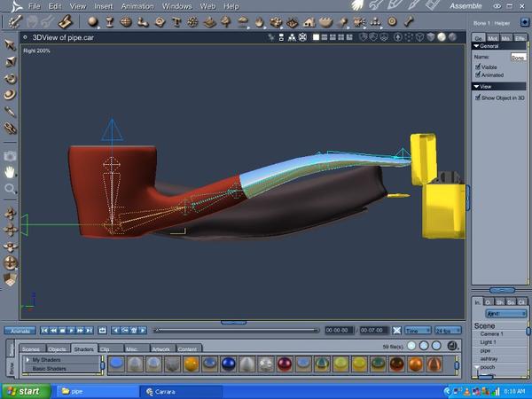Select Basic Shaders in the browser list
Image resolution: width=532 pixels, height=399 pixels.
pyautogui.click(x=50, y=369)
